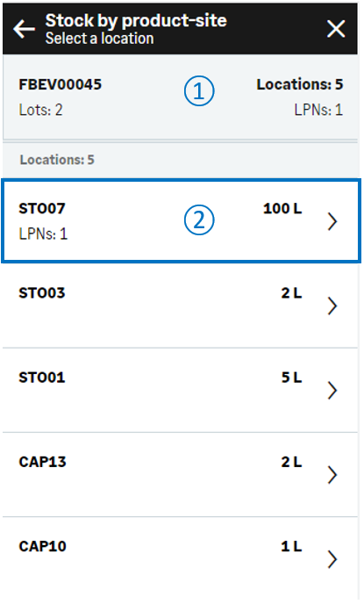This screenshot has height=604, width=364.
Task: Select location STO03 name
Action: click(x=42, y=293)
